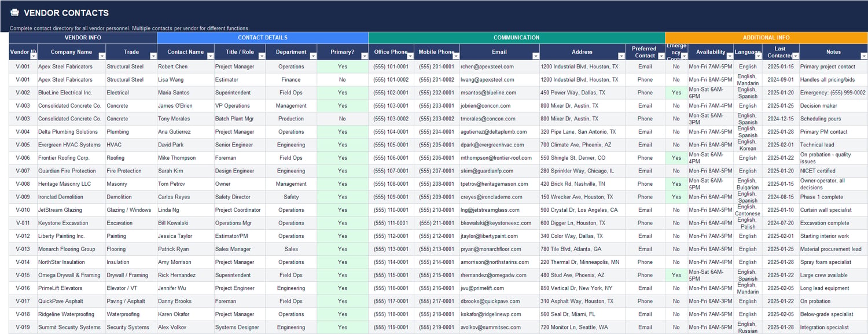
Task: Open the Vendor ID filter dropdown
Action: pyautogui.click(x=34, y=56)
